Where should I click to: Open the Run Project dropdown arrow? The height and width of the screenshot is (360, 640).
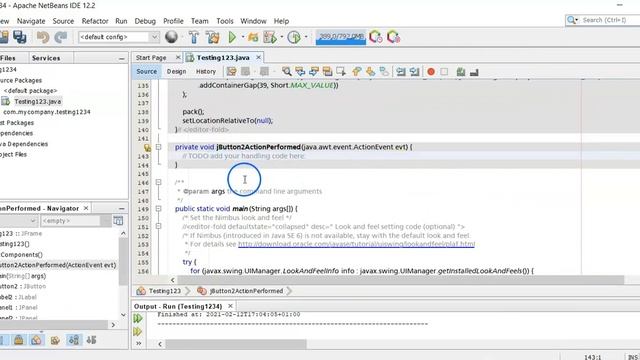[242, 37]
